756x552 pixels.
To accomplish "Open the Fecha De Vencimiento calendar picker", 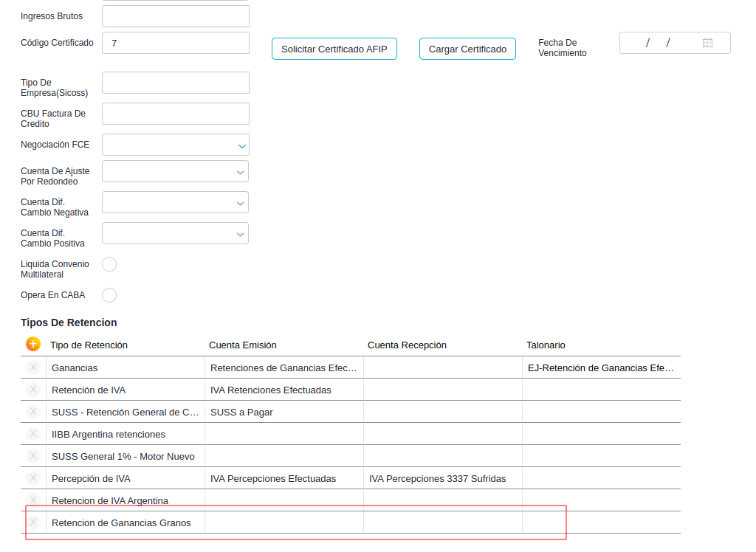I will pyautogui.click(x=707, y=43).
